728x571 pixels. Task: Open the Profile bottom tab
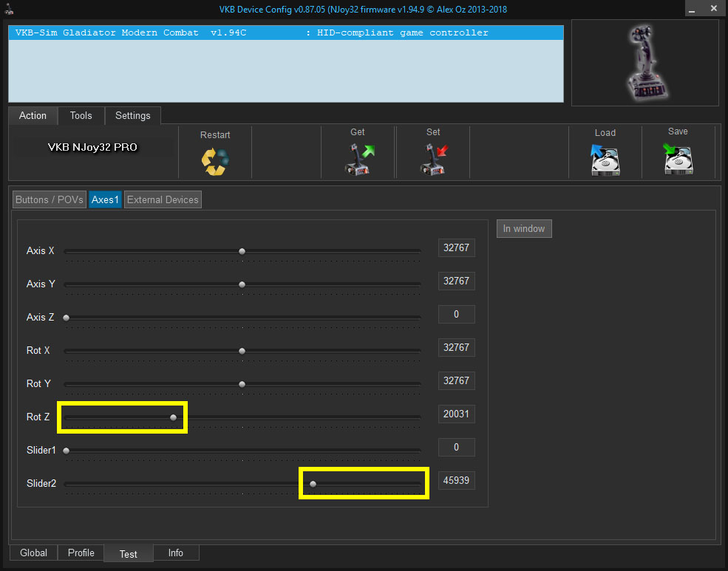pyautogui.click(x=81, y=553)
